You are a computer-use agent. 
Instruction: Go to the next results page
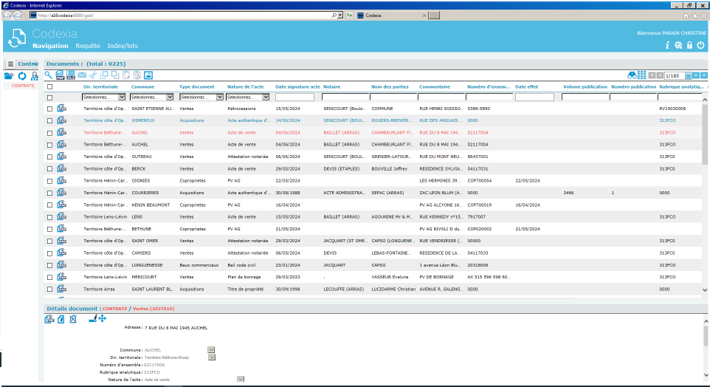[x=696, y=76]
